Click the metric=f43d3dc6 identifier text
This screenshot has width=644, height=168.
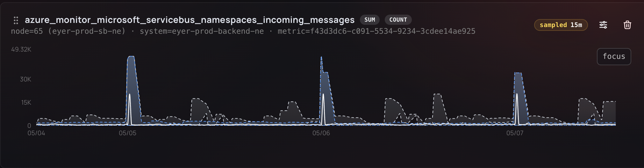click(376, 31)
